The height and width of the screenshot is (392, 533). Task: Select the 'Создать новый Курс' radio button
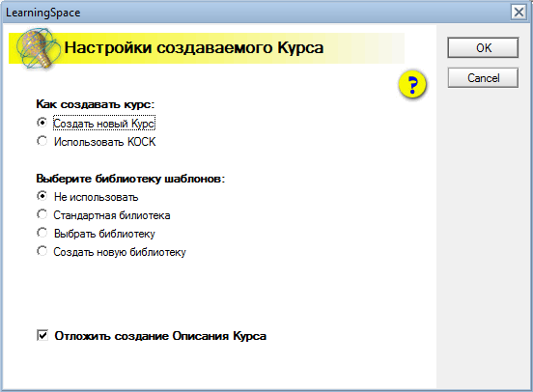[x=42, y=123]
